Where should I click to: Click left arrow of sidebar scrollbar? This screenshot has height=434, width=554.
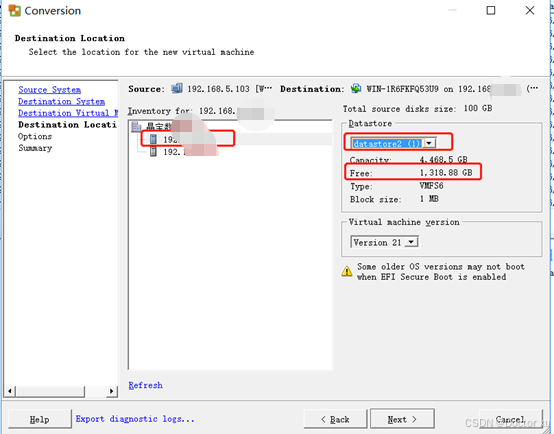[10, 391]
